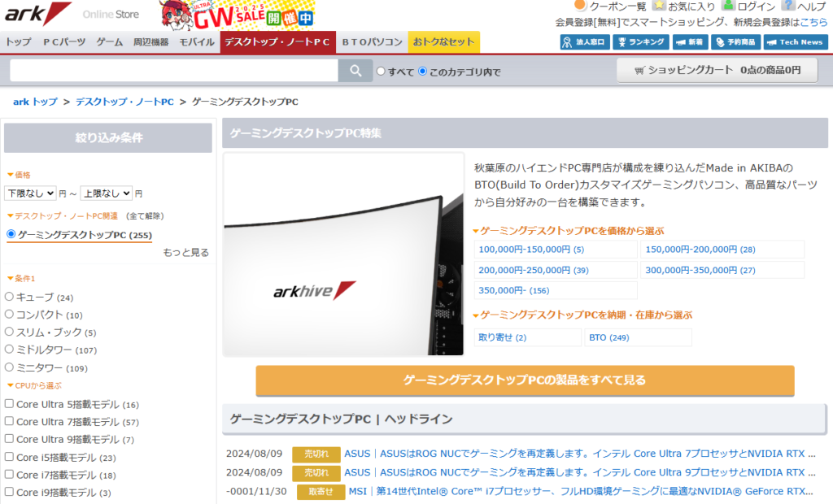Open the 上限なし maximum price dropdown
Viewport: 833px width, 504px height.
coord(106,193)
